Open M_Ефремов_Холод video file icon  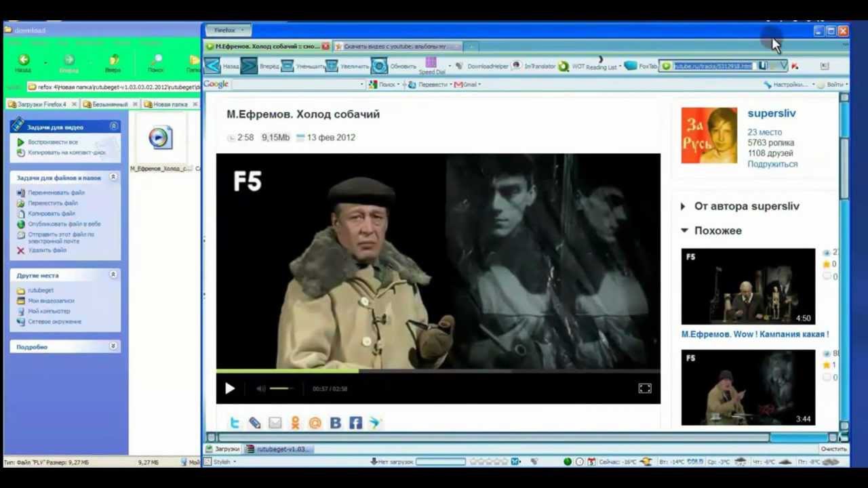(160, 138)
